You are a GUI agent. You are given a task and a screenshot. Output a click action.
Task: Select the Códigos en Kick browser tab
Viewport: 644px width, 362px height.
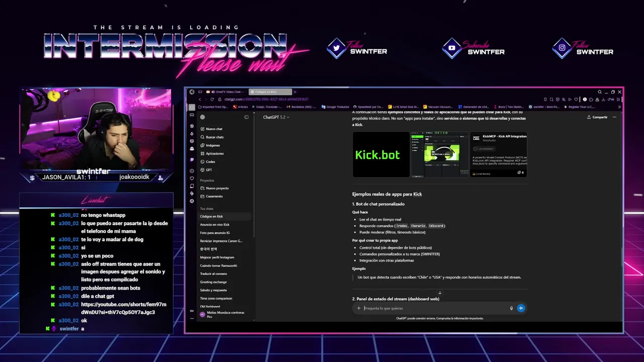[x=270, y=92]
